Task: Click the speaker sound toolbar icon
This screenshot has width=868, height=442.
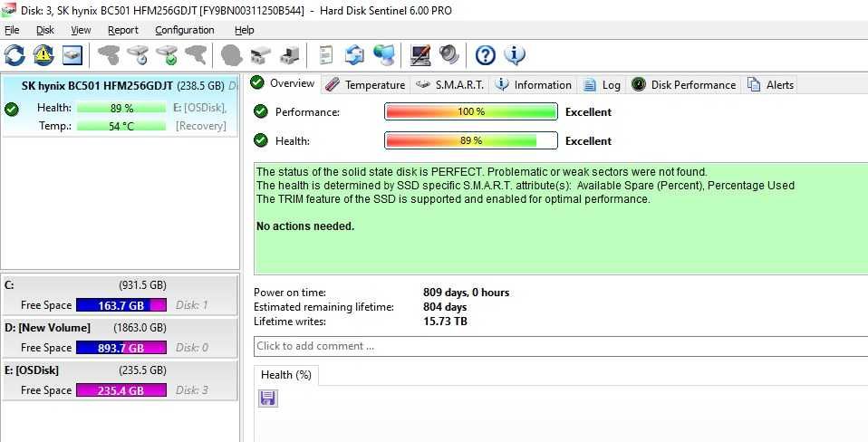Action: pyautogui.click(x=448, y=54)
